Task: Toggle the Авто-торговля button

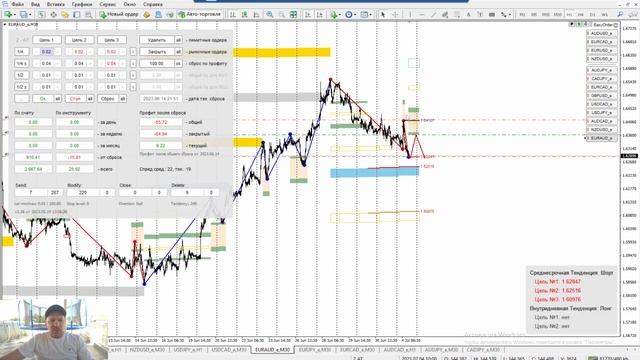Action: [x=200, y=14]
